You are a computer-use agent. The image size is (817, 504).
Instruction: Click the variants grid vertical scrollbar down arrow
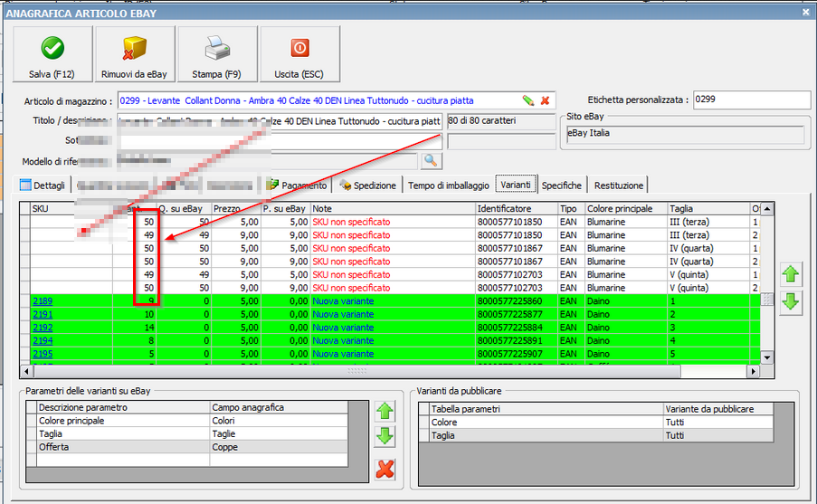(x=766, y=357)
